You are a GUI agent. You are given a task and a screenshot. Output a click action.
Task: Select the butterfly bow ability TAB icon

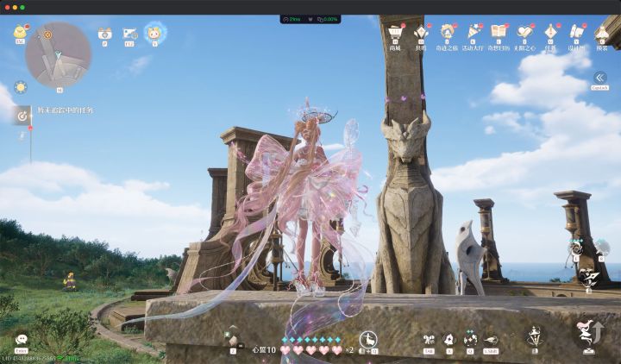click(429, 340)
